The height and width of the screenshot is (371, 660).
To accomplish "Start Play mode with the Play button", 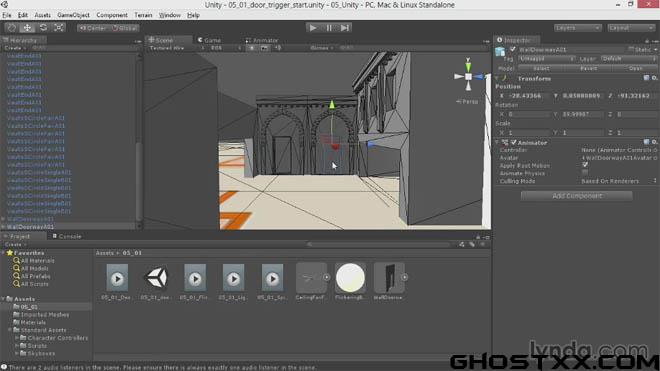I will [x=313, y=28].
